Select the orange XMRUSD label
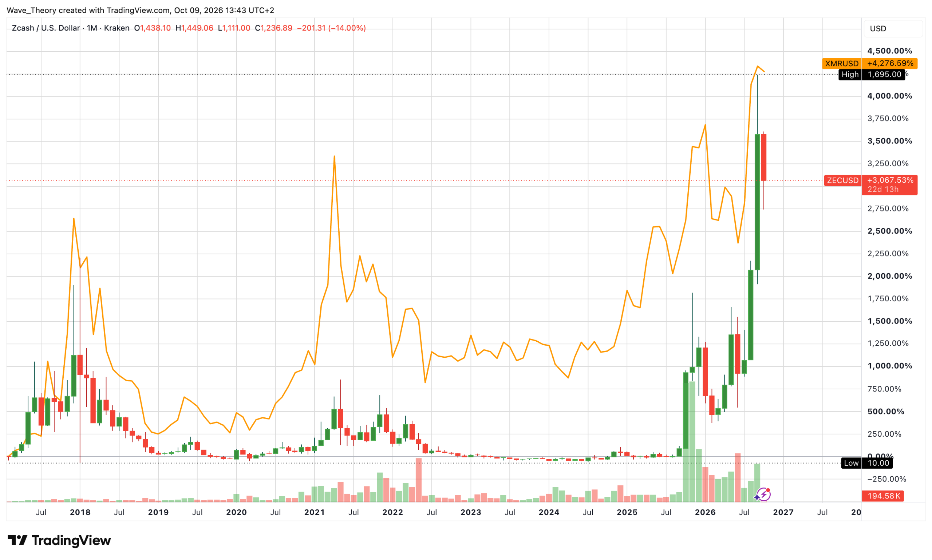The width and height of the screenshot is (932, 560). click(x=841, y=63)
